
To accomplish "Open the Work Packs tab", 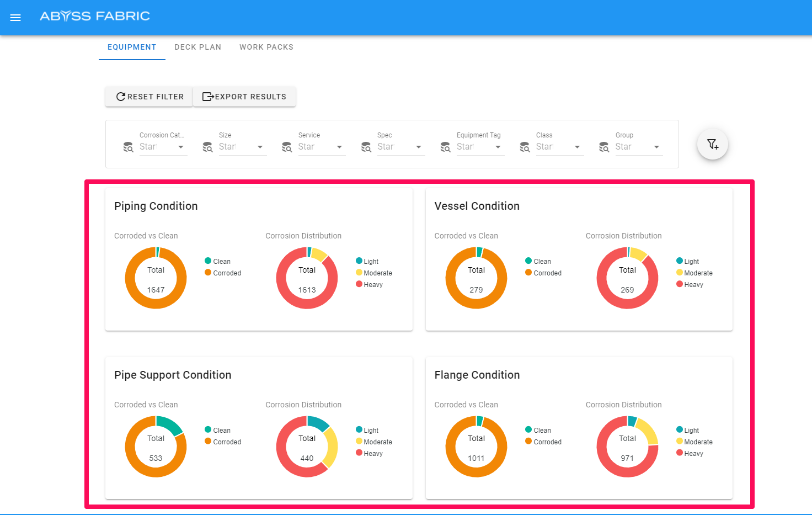I will [x=266, y=47].
